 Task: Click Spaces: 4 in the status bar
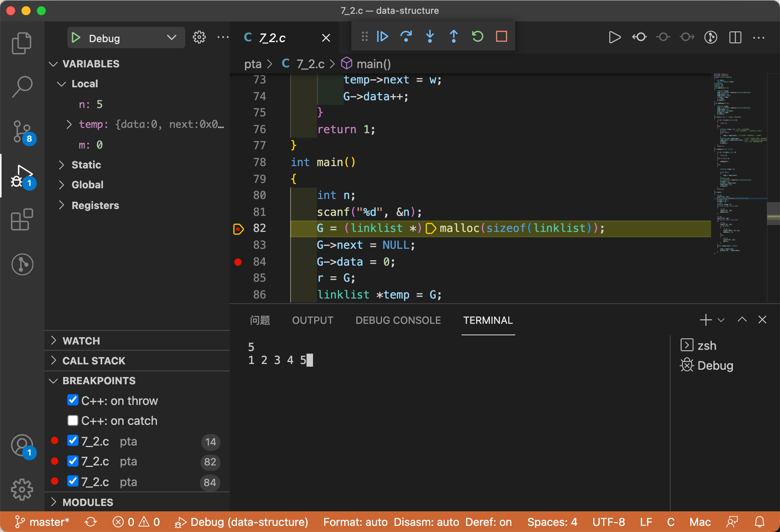pos(552,522)
